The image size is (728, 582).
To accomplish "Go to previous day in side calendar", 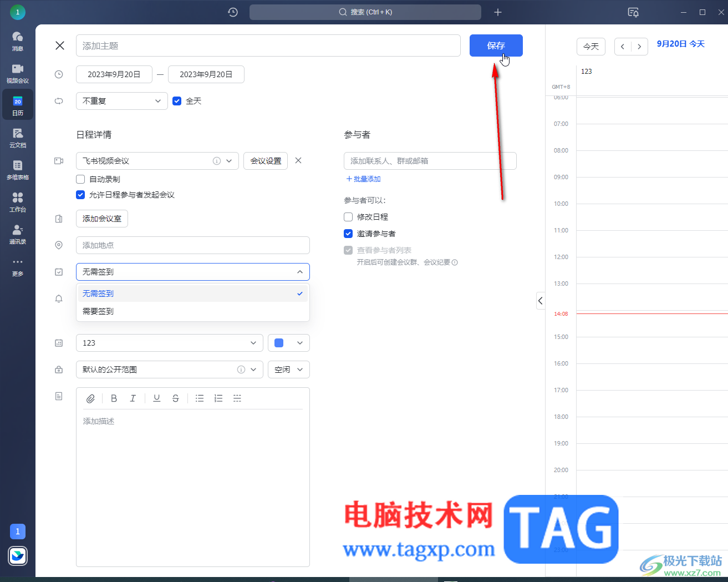I will [x=623, y=47].
